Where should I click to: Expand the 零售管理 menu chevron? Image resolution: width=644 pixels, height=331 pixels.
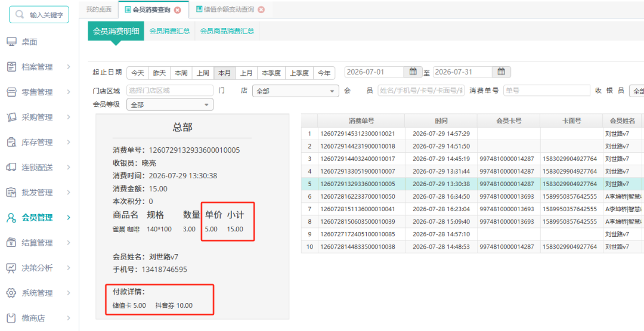(x=69, y=92)
